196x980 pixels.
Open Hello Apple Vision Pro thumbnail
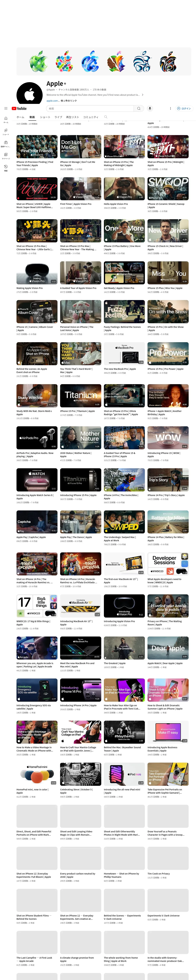pyautogui.click(x=124, y=189)
